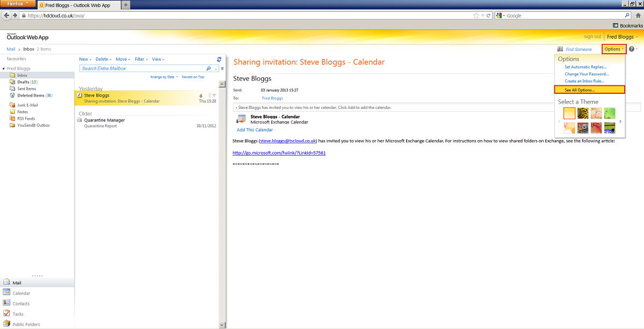
Task: Click the Search Entire Mailbox field
Action: (x=142, y=69)
